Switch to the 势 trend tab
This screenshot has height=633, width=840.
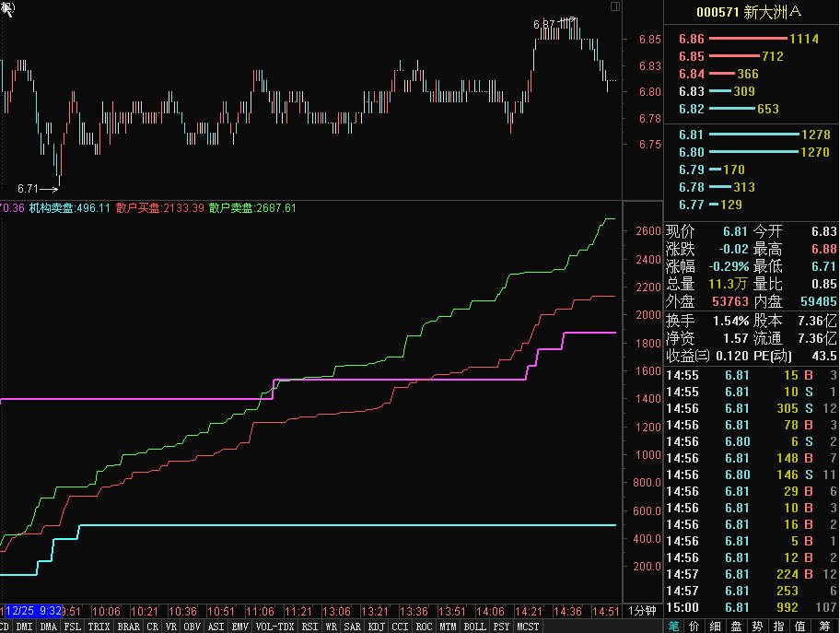click(757, 626)
